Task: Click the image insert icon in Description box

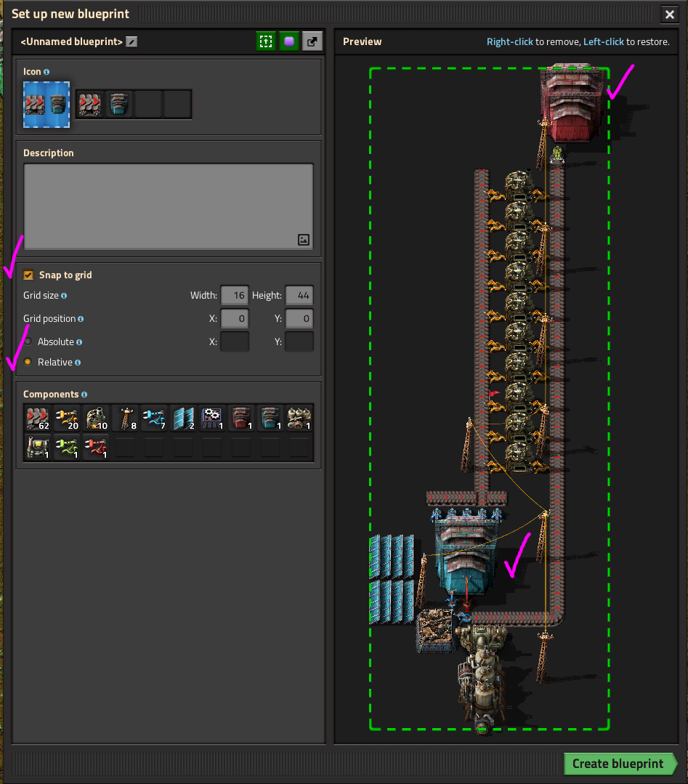Action: tap(304, 240)
